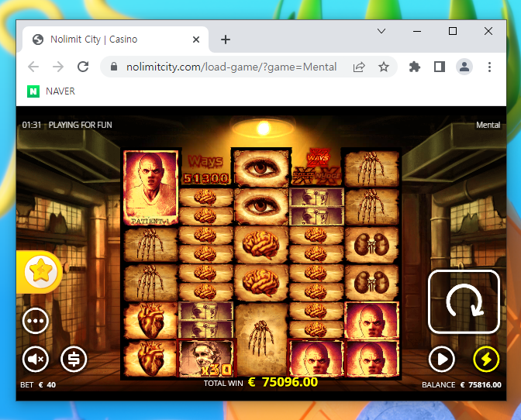This screenshot has height=420, width=521.
Task: Open a new browser tab
Action: pos(226,40)
